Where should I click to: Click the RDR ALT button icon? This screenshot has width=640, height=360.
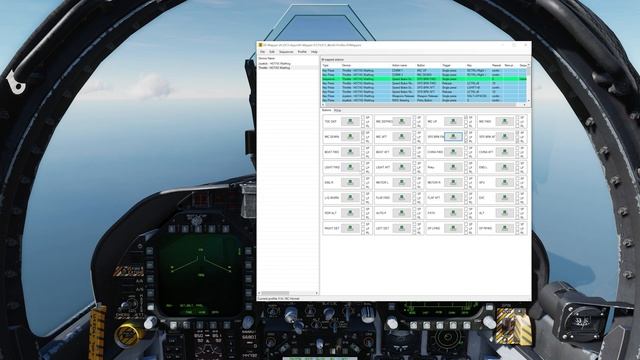point(350,213)
